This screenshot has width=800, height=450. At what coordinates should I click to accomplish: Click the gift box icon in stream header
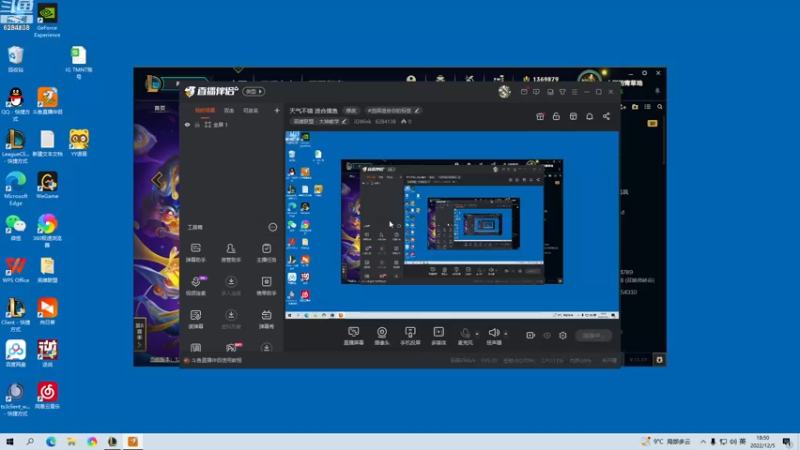[540, 116]
